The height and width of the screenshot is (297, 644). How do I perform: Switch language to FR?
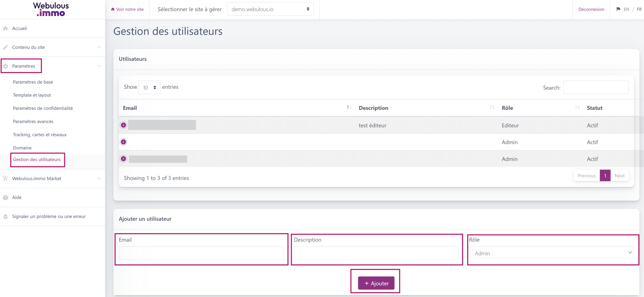point(639,9)
